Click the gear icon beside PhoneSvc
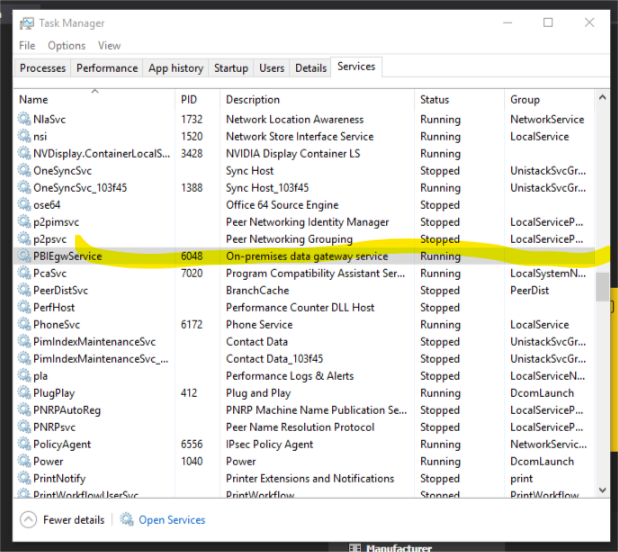This screenshot has width=618, height=552. tap(24, 324)
